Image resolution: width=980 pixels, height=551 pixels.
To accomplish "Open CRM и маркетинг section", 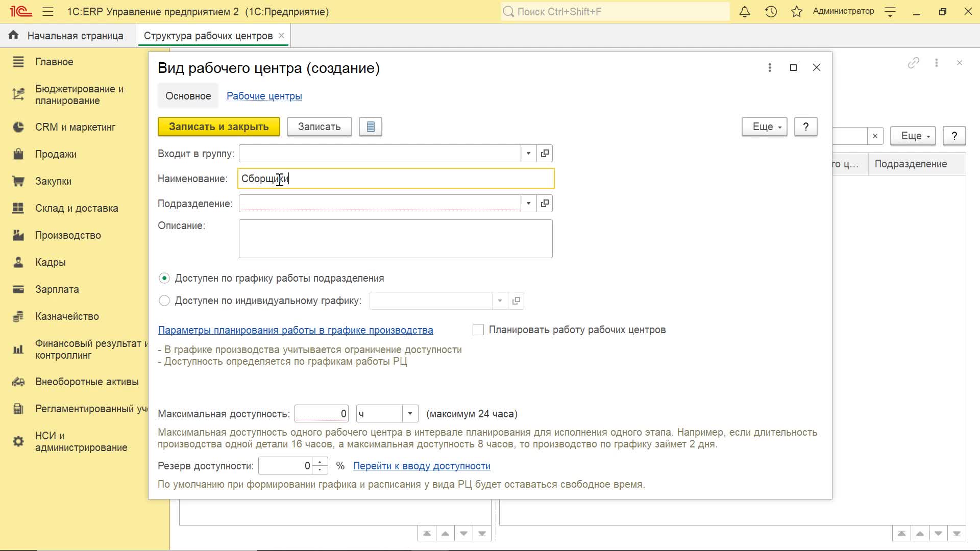I will (x=76, y=127).
